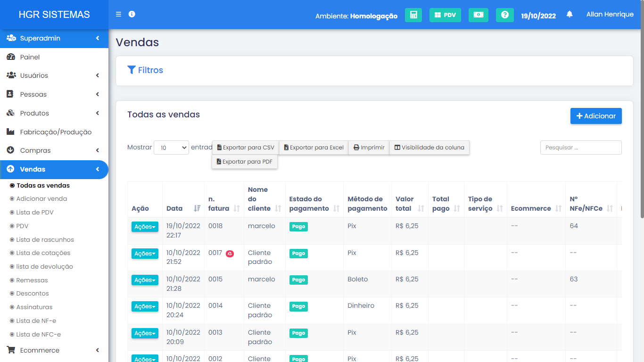Select 'Lista de PDV' sidebar option
Viewport: 644px width, 362px height.
point(35,213)
